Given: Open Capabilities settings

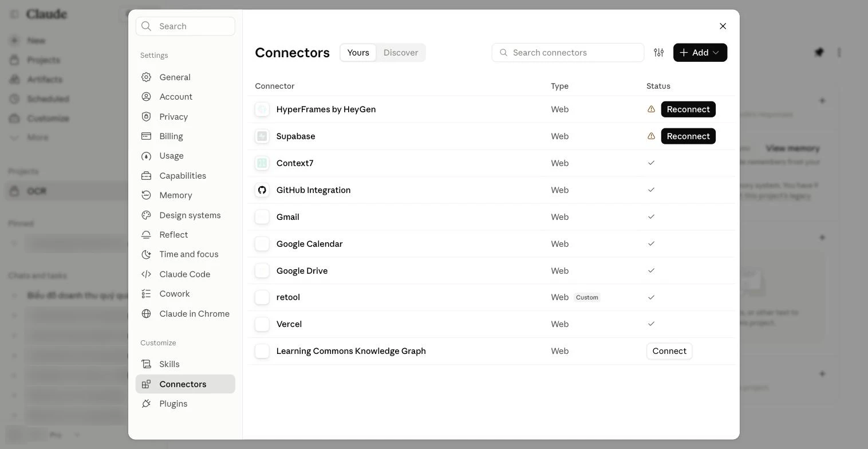Looking at the screenshot, I should click(x=186, y=176).
